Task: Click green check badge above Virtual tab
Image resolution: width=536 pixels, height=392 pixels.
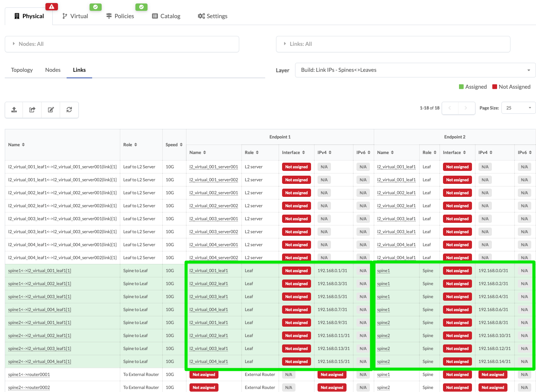Action: 96,7
